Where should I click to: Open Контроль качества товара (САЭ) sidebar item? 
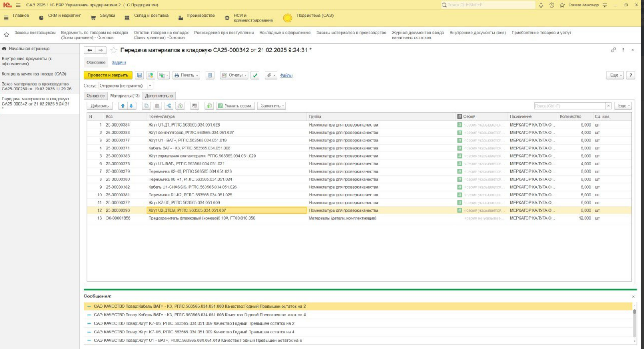click(x=40, y=74)
